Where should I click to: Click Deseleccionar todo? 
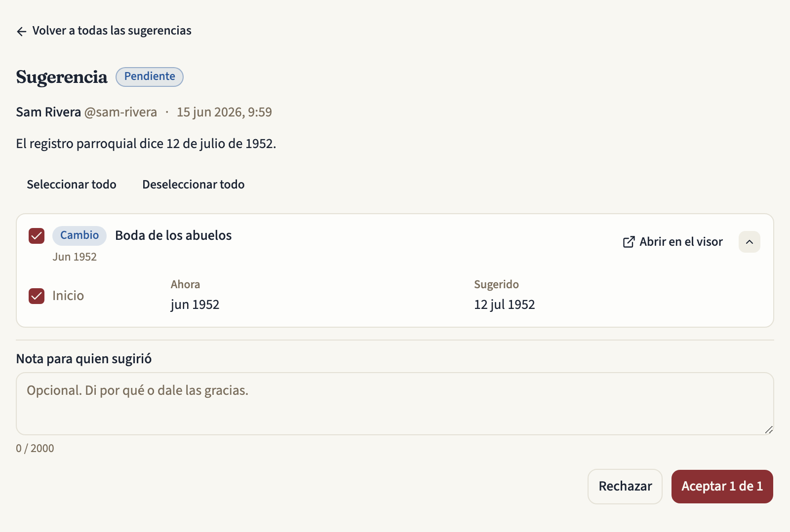tap(194, 185)
